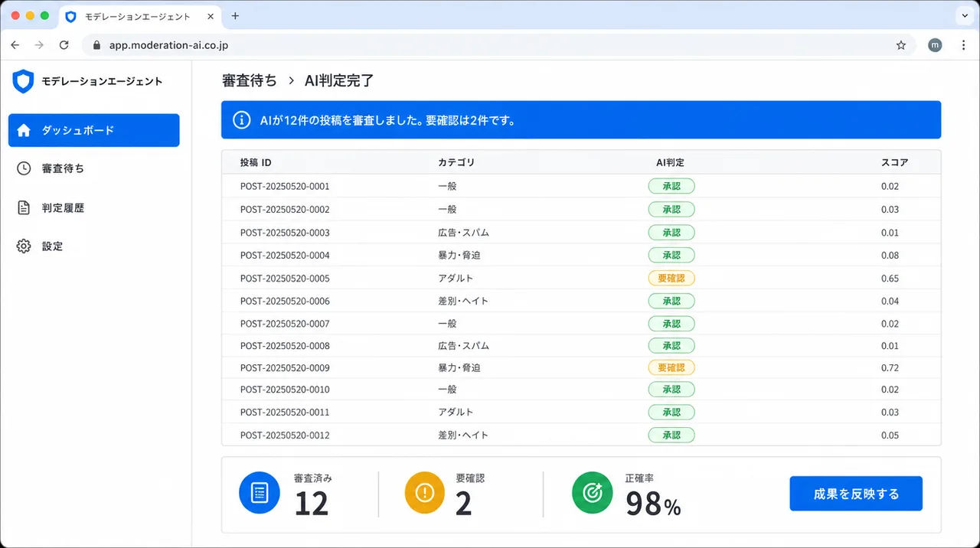Click 審査待ち in the breadcrumb
The image size is (980, 548).
[250, 80]
